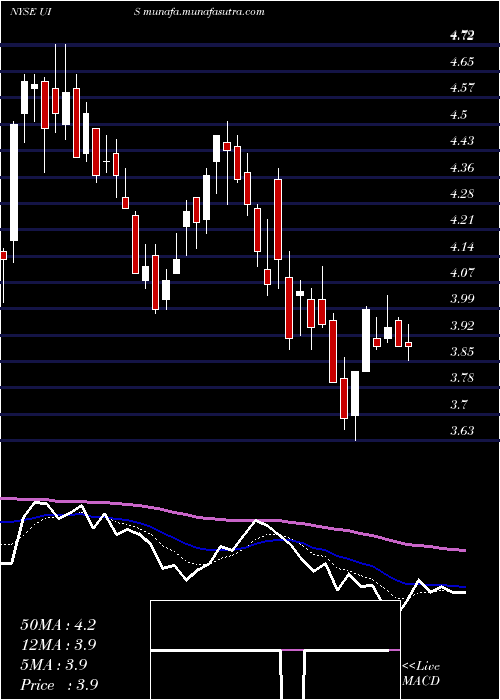Viewport: 500px width, 700px height.
Task: Click the 4.21 price axis label
Action: coord(462,220)
